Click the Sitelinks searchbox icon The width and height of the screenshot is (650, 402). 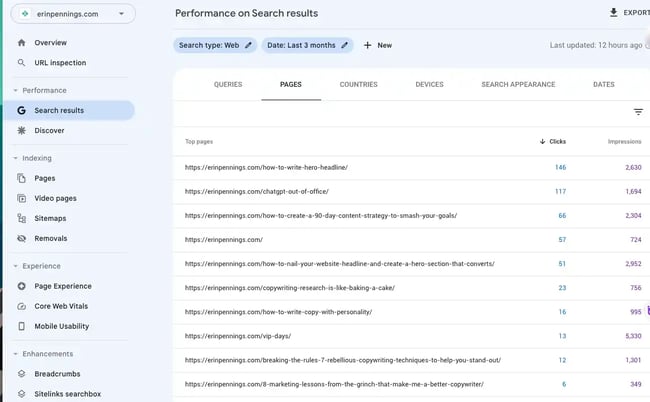[x=22, y=394]
